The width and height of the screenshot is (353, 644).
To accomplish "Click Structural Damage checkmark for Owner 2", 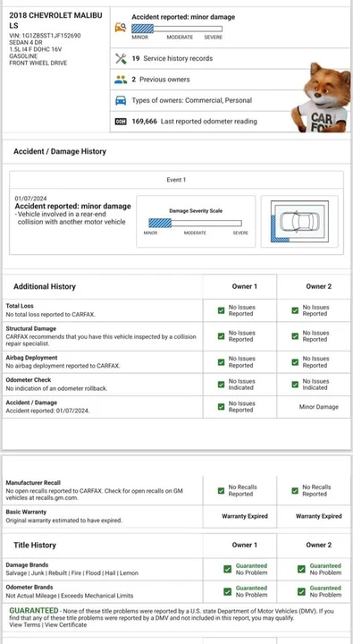I will [x=295, y=336].
